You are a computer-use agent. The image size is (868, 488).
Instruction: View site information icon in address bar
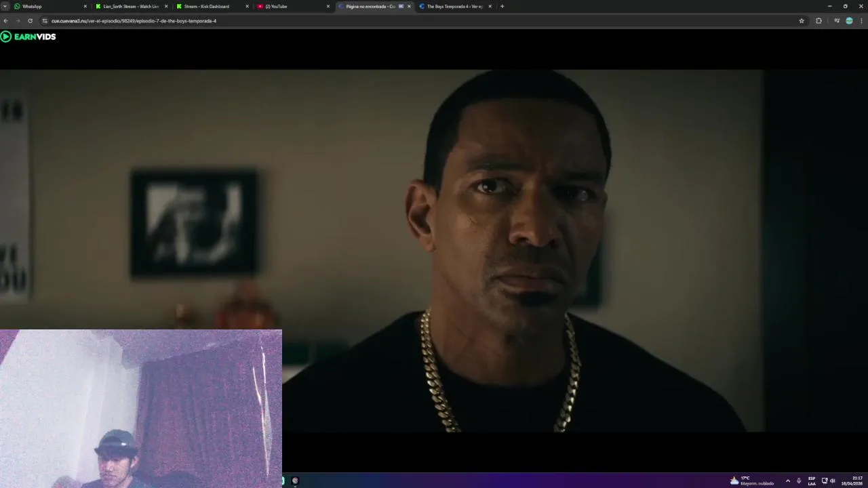pyautogui.click(x=45, y=21)
